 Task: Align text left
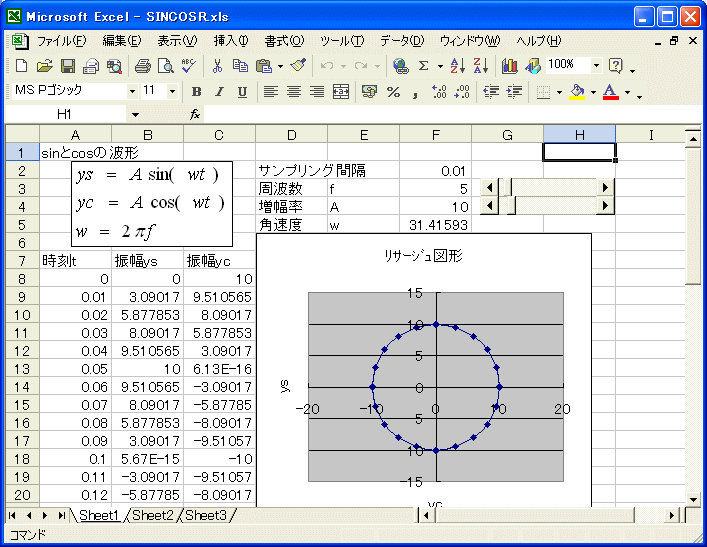click(x=271, y=92)
